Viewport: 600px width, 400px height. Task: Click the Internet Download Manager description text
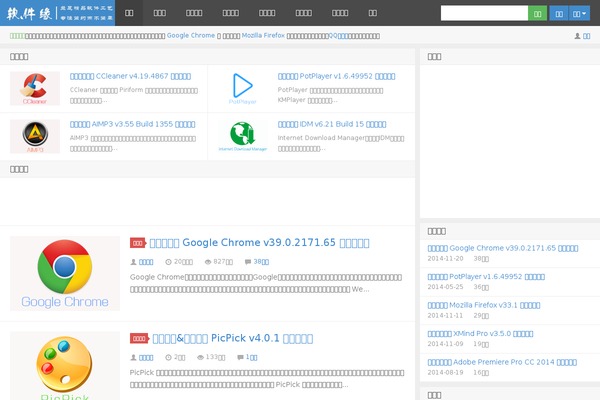[341, 143]
